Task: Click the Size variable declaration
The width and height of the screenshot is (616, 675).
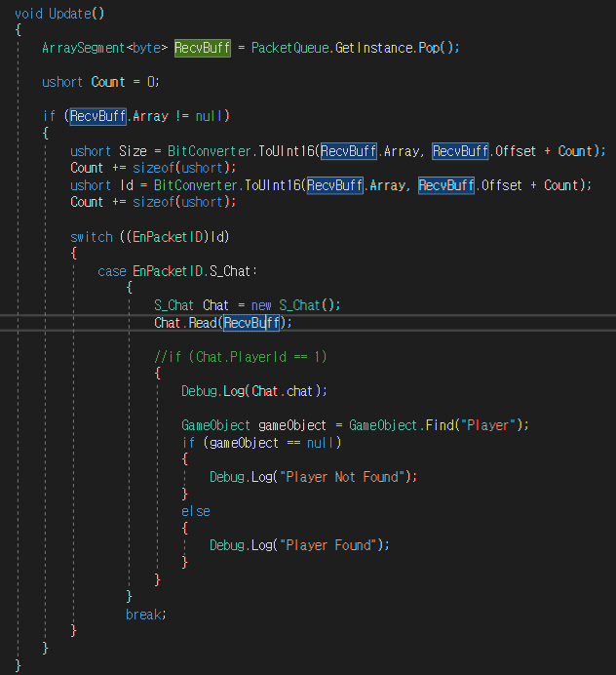Action: click(133, 151)
